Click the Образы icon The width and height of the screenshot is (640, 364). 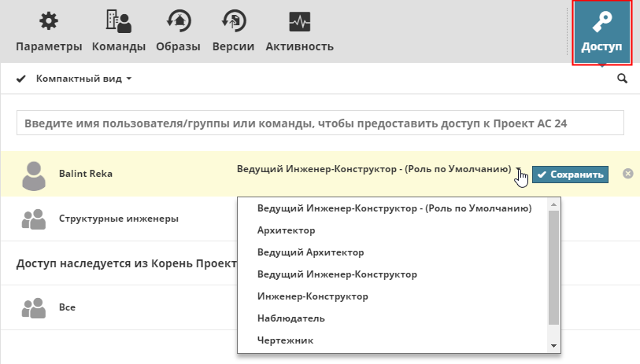click(177, 22)
